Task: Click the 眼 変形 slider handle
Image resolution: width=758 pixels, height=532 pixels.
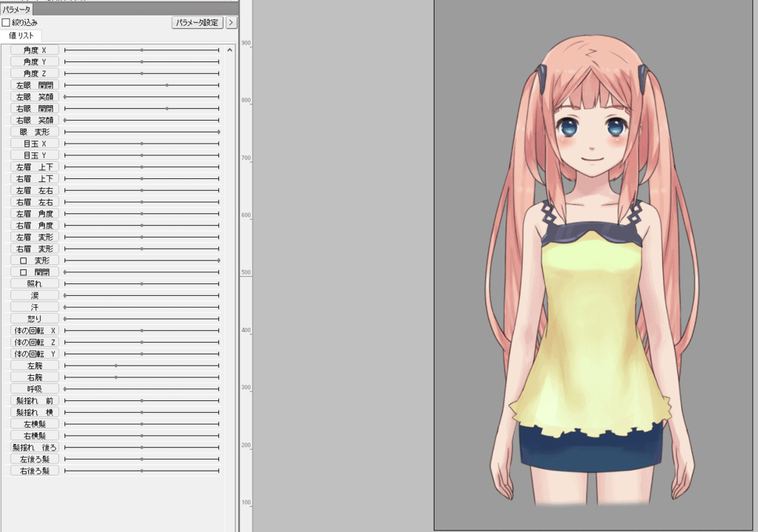Action: (218, 132)
